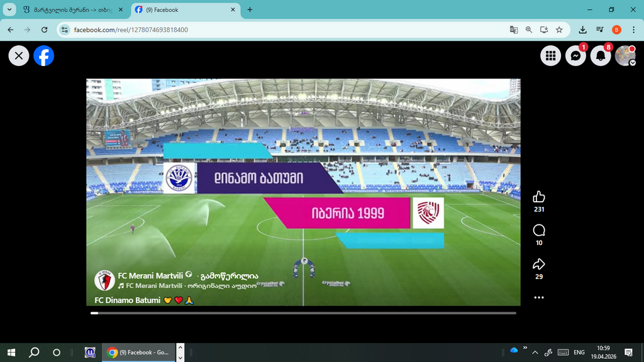
Task: Share the reel with the arrow icon
Action: (x=539, y=264)
